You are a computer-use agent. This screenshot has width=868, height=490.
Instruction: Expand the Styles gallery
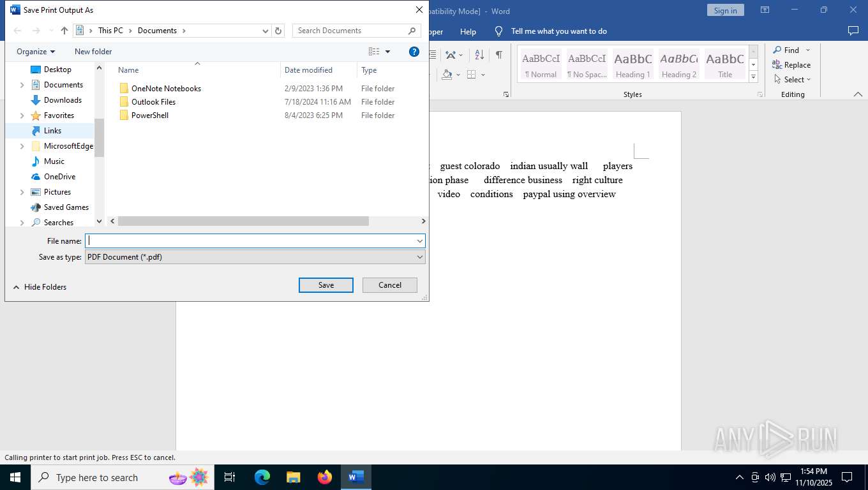[x=753, y=77]
